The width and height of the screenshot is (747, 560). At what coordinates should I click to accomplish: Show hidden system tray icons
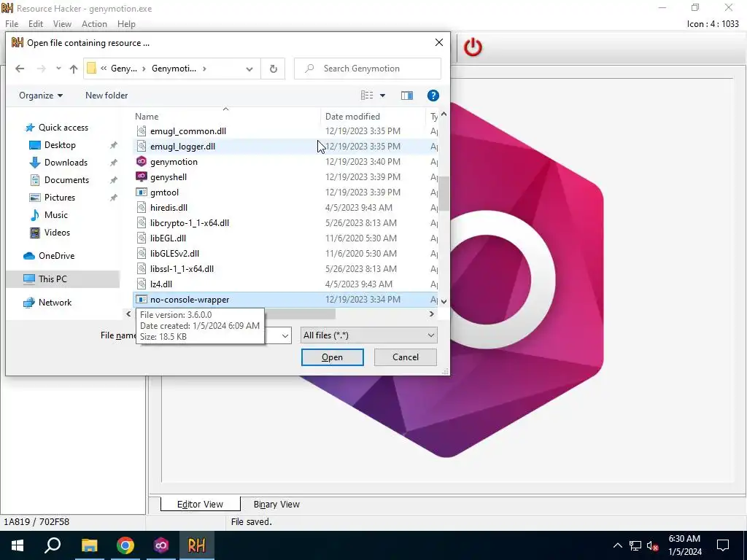(x=617, y=545)
